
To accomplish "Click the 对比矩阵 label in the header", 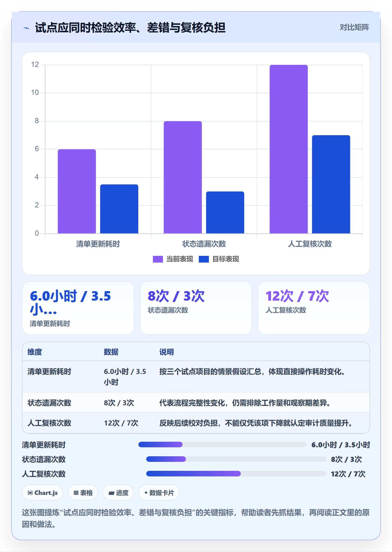I will coord(354,27).
